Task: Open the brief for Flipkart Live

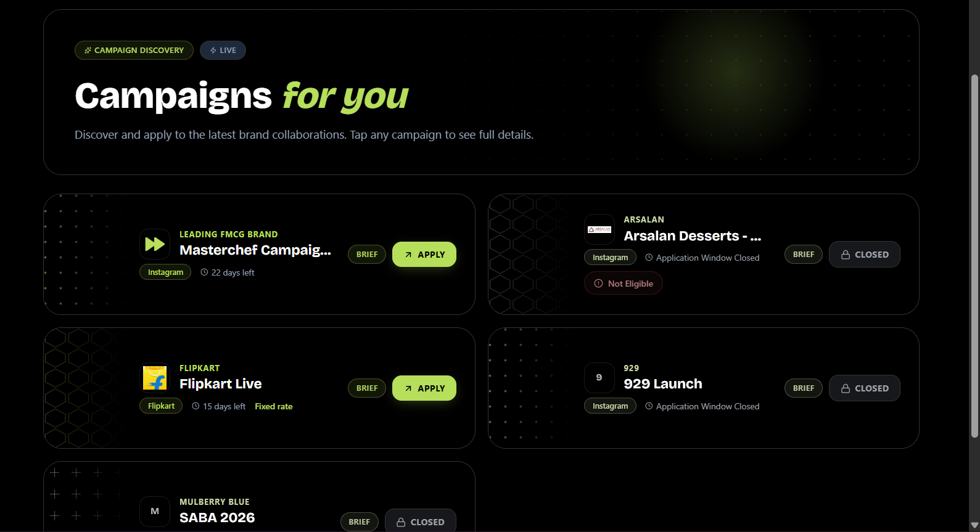Action: tap(367, 388)
